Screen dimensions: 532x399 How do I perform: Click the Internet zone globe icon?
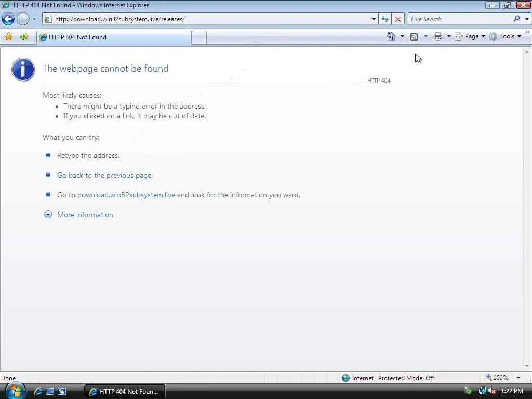[x=345, y=378]
